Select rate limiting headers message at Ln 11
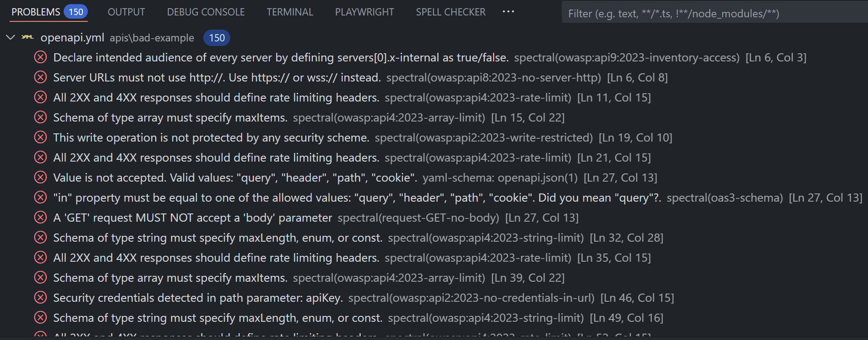 (x=216, y=98)
